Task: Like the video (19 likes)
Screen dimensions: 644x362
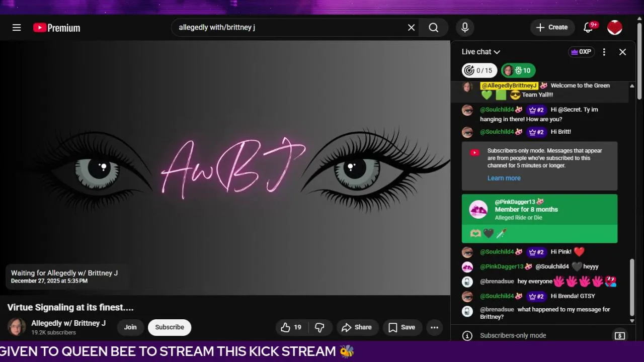Action: [291, 327]
